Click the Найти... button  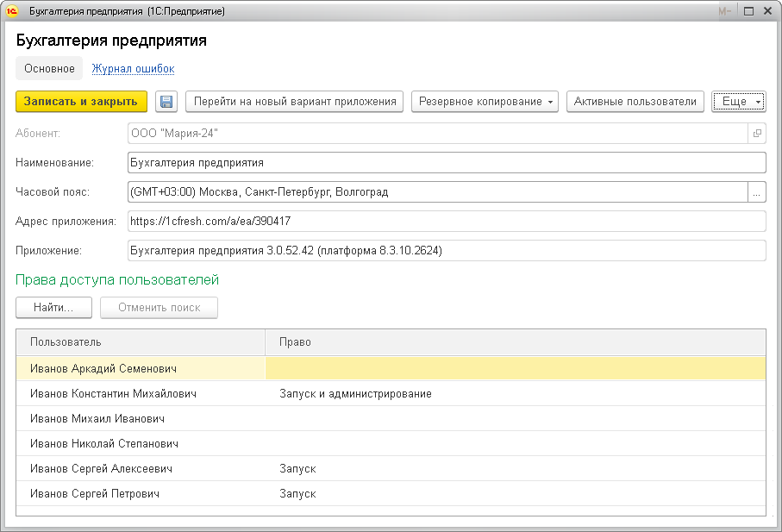tap(53, 308)
